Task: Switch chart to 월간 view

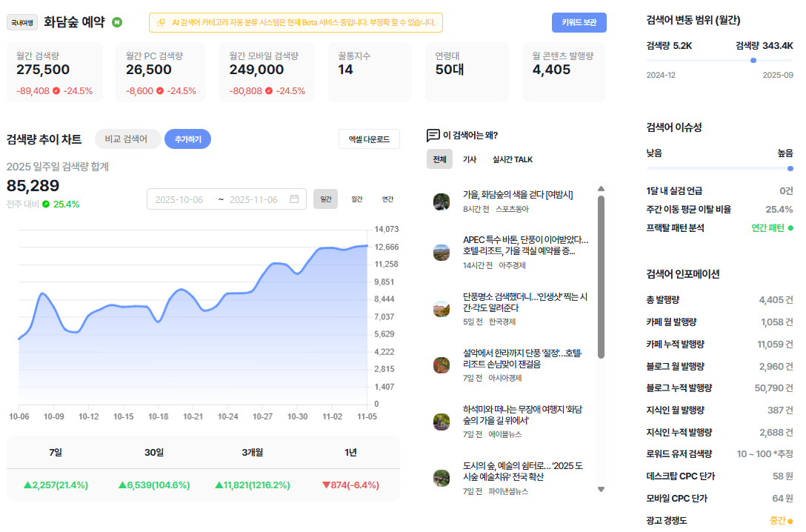Action: coord(357,199)
